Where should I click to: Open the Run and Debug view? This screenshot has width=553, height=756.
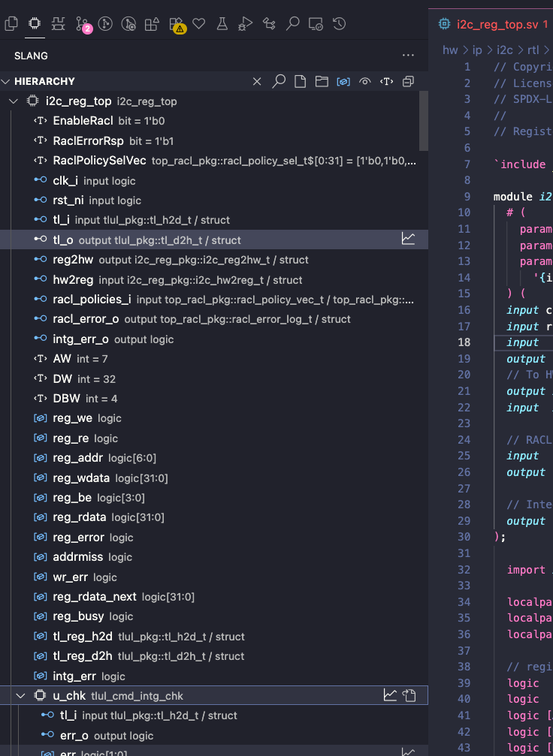246,24
